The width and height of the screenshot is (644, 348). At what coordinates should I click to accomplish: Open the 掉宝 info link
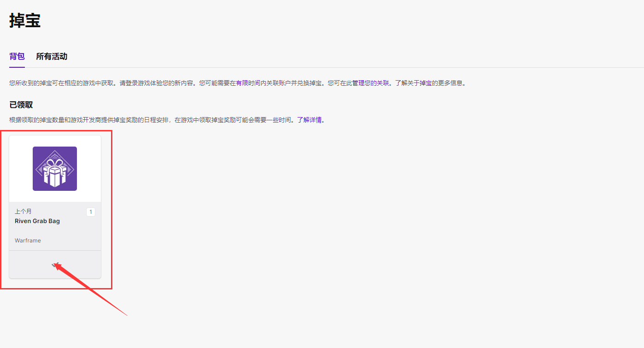(426, 83)
